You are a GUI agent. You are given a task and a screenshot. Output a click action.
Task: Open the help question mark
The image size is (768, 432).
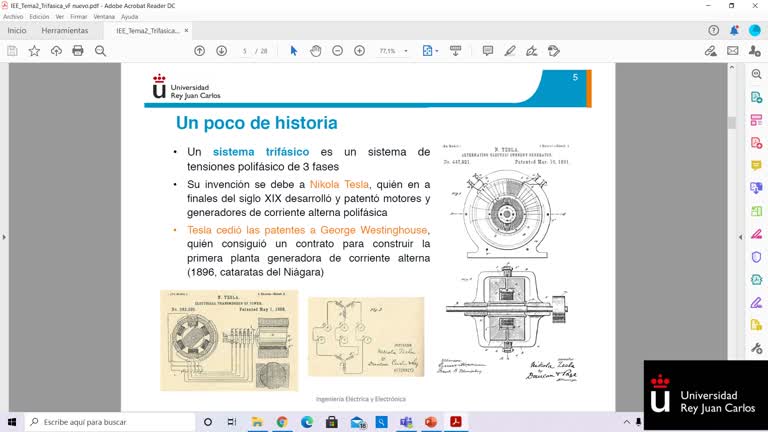pyautogui.click(x=714, y=30)
